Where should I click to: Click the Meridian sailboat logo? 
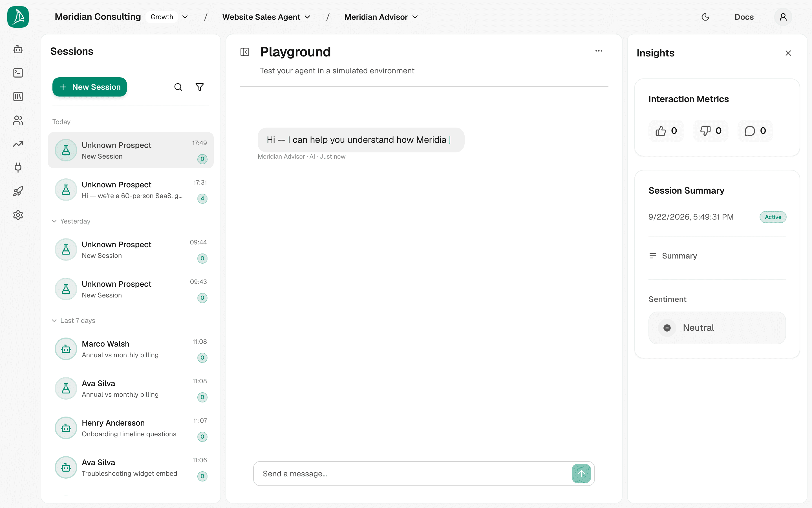pyautogui.click(x=18, y=17)
